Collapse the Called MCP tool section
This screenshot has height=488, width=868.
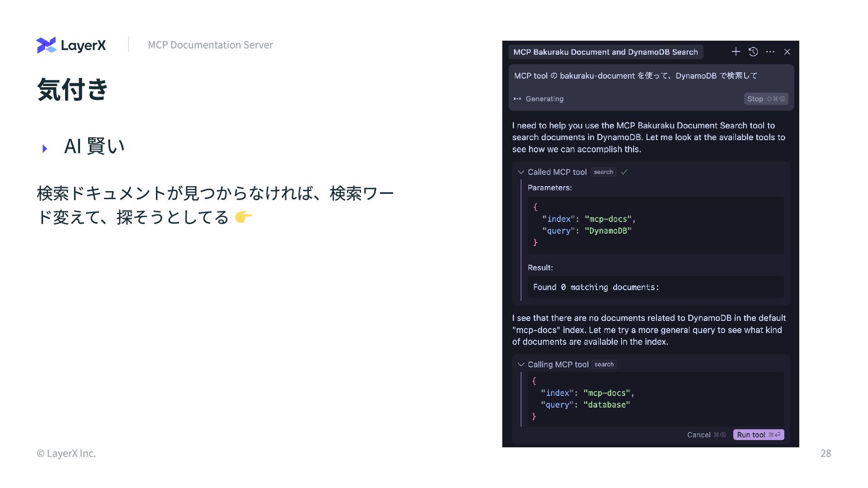521,172
